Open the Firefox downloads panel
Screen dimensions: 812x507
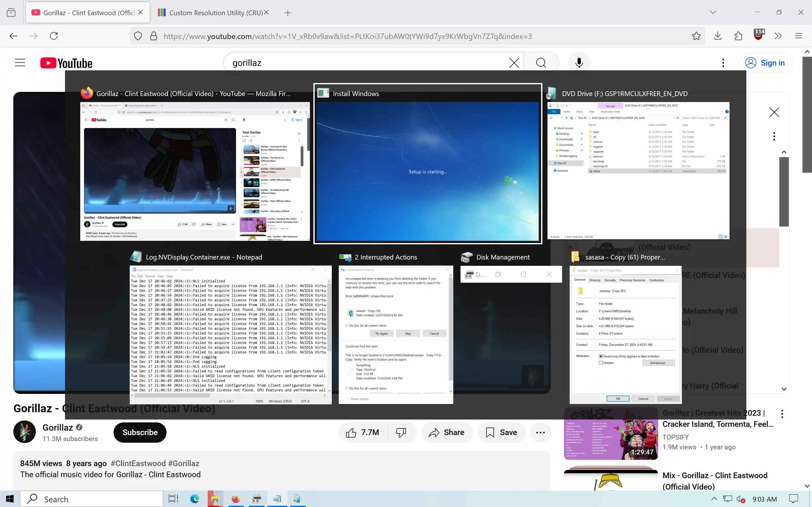pyautogui.click(x=717, y=36)
